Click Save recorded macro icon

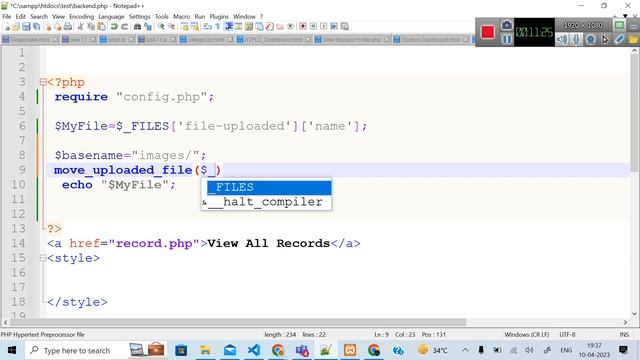pyautogui.click(x=344, y=27)
